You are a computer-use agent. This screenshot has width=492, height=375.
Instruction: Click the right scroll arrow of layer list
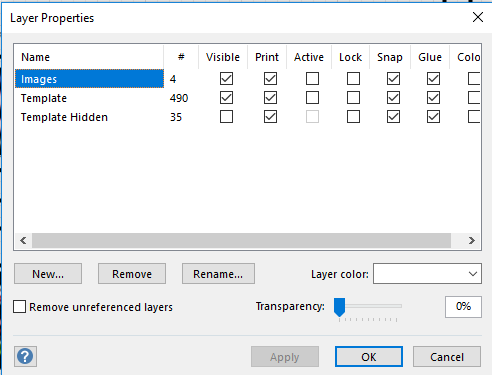coord(471,240)
